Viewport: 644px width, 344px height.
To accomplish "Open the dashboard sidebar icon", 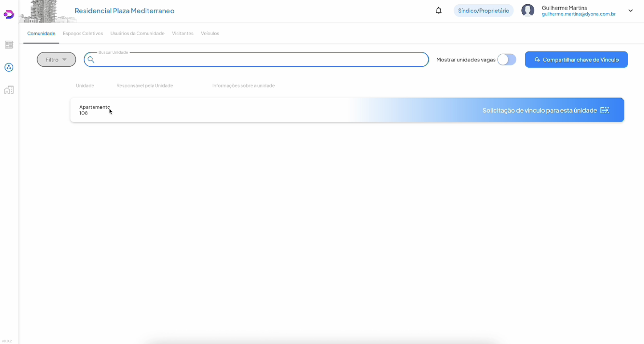I will click(9, 45).
